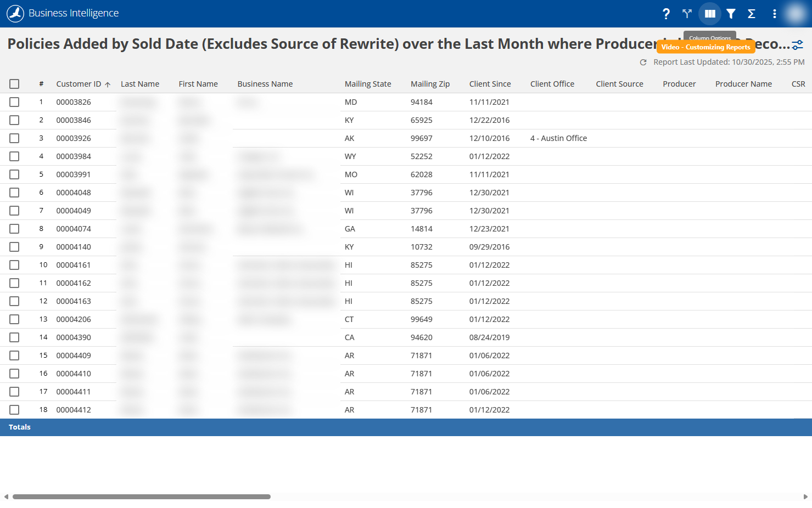Refresh the report with the reload icon

click(643, 63)
